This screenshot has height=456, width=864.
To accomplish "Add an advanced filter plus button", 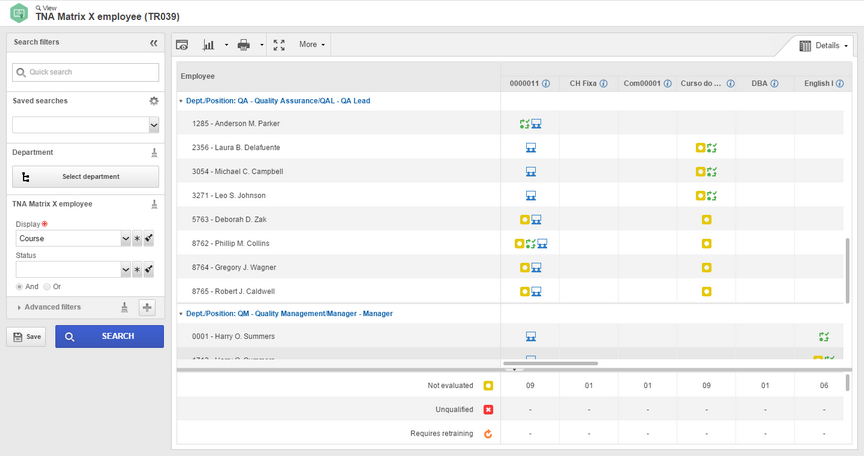I will [x=147, y=307].
